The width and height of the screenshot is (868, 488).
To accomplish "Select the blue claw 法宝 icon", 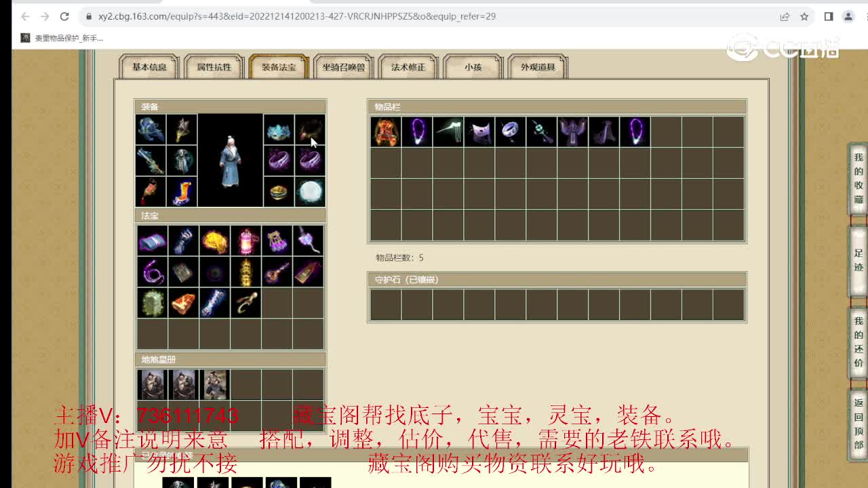I will 183,241.
